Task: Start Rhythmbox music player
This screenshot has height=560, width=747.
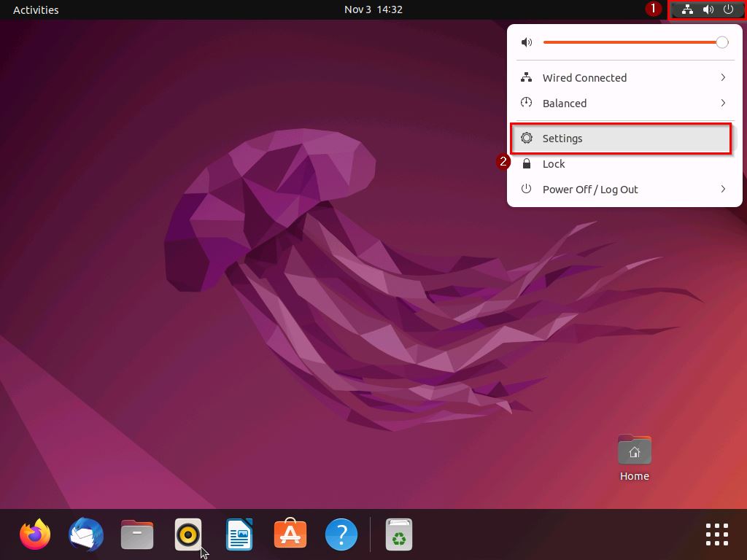Action: point(187,534)
